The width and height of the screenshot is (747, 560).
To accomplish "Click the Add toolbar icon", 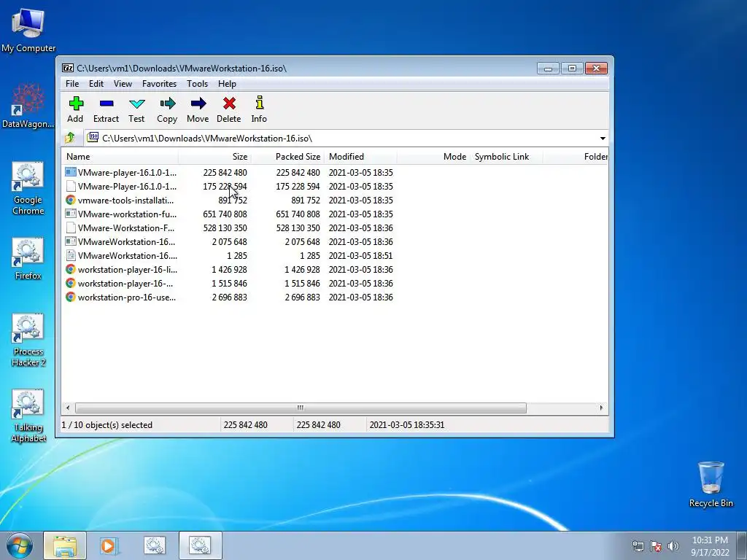I will [76, 104].
